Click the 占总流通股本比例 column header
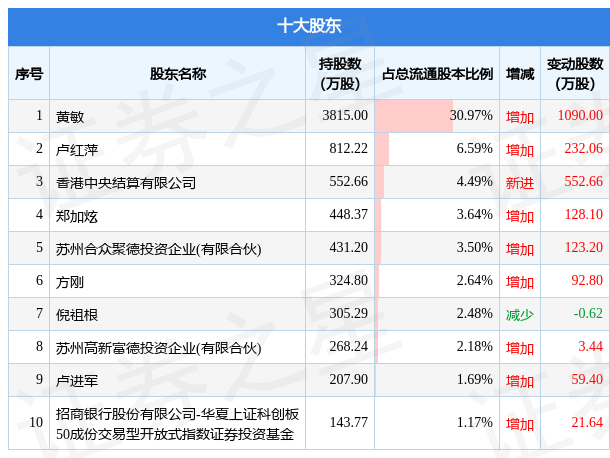This screenshot has width=610, height=458. (437, 73)
